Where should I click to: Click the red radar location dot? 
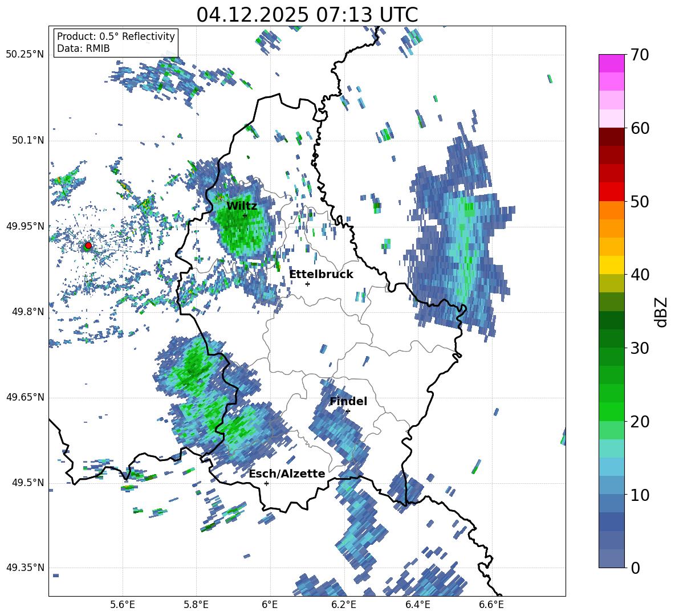tap(88, 246)
